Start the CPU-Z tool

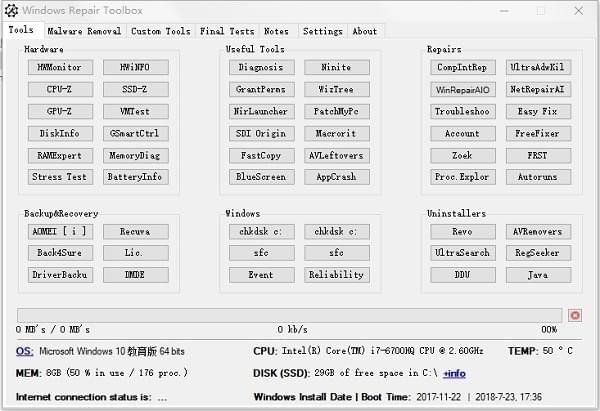(x=61, y=90)
